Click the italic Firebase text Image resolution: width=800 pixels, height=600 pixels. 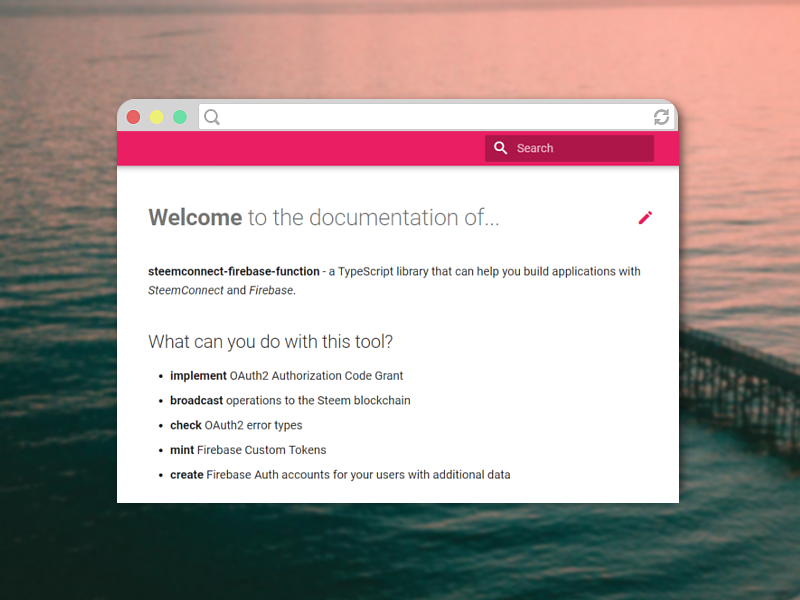(x=271, y=290)
